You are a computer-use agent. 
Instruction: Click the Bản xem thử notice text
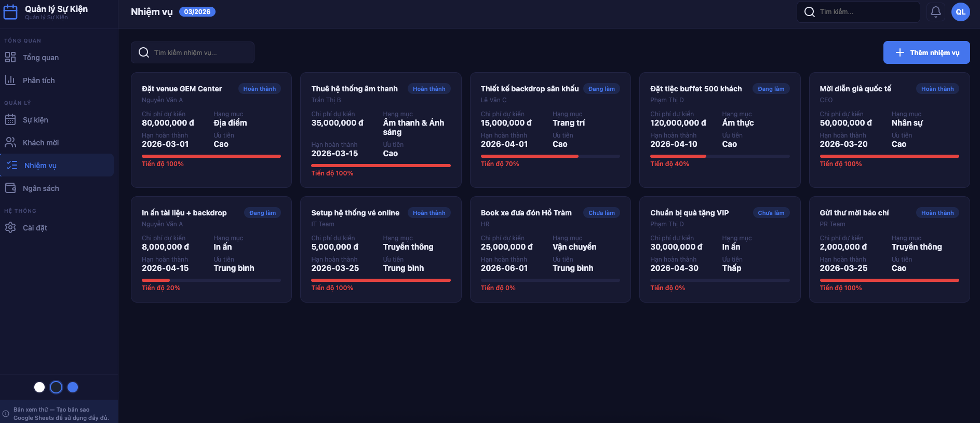pyautogui.click(x=61, y=414)
